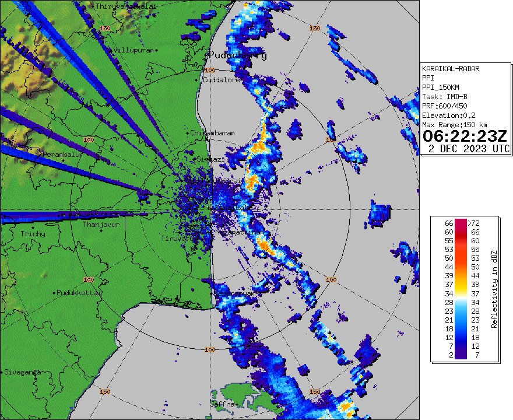The width and height of the screenshot is (513, 420).
Task: Click the Vedaranyam label
Action: [234, 293]
